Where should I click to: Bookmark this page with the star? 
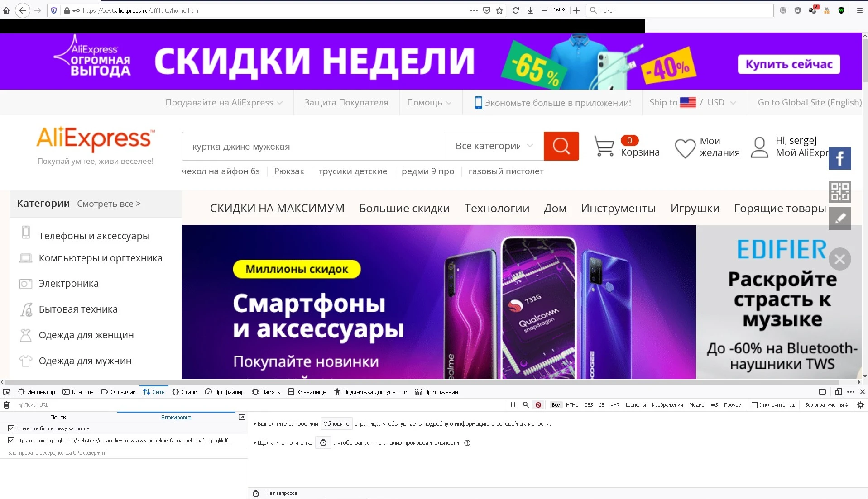coord(499,10)
